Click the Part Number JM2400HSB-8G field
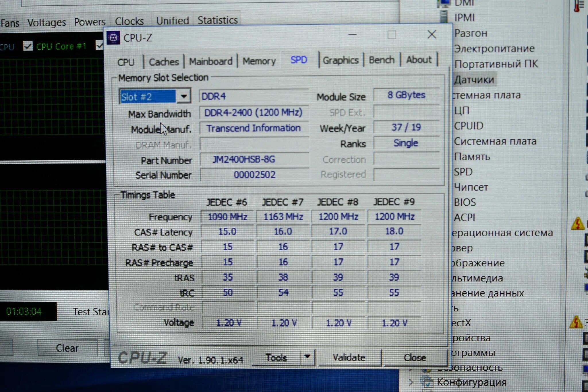Viewport: 588px width, 392px height. (x=254, y=159)
